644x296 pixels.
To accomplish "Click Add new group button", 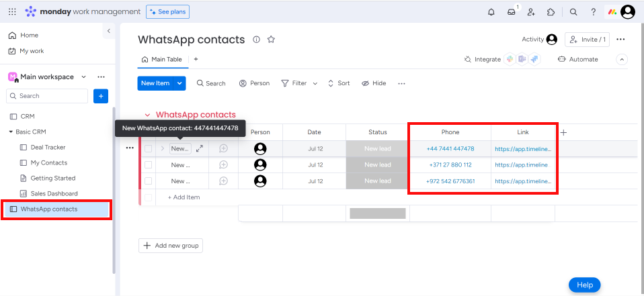I will click(x=171, y=246).
